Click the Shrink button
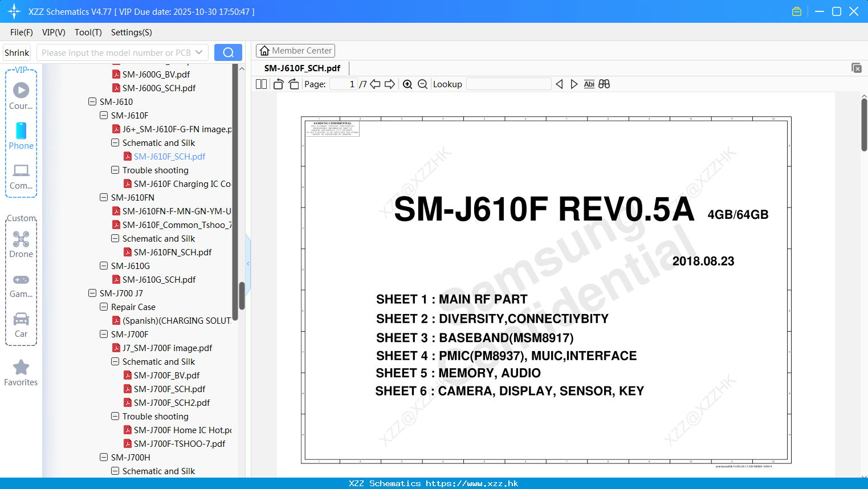 click(x=17, y=52)
